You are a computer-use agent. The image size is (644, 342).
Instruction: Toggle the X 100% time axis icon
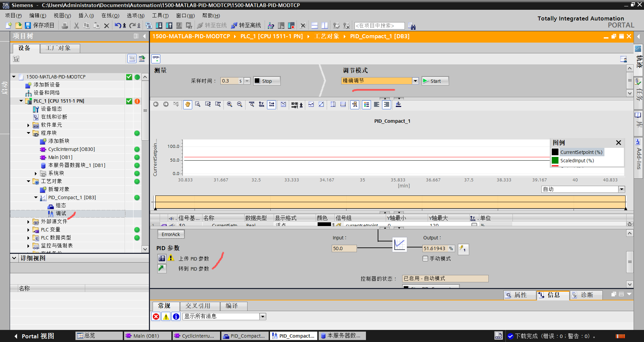coord(272,105)
